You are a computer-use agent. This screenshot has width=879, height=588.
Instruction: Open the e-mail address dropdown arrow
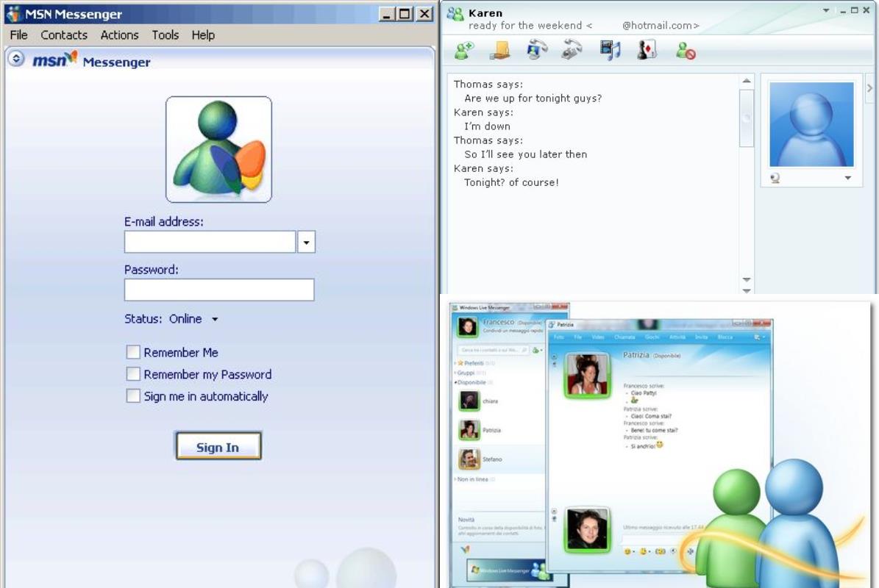[x=306, y=242]
